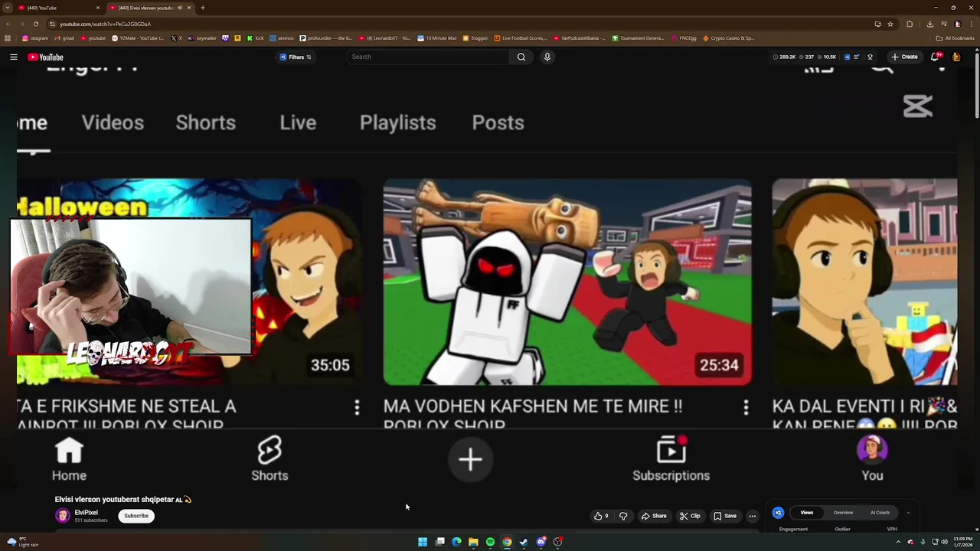This screenshot has height=551, width=980.
Task: Open the vidIQ icon beside the channel stats
Action: click(847, 57)
